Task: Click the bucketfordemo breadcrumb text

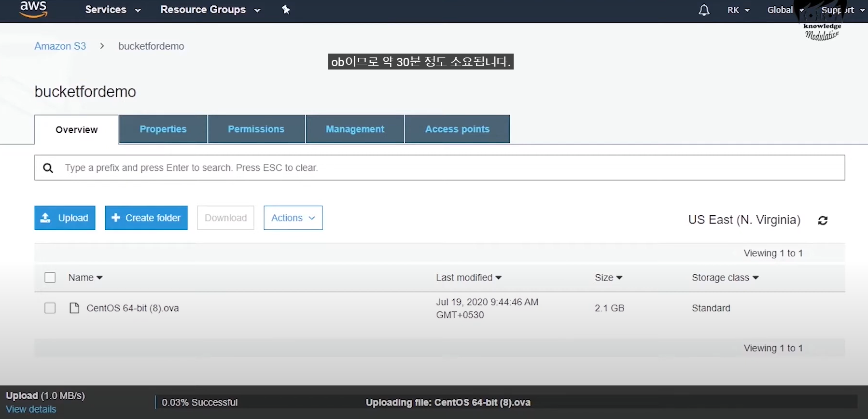Action: (151, 46)
